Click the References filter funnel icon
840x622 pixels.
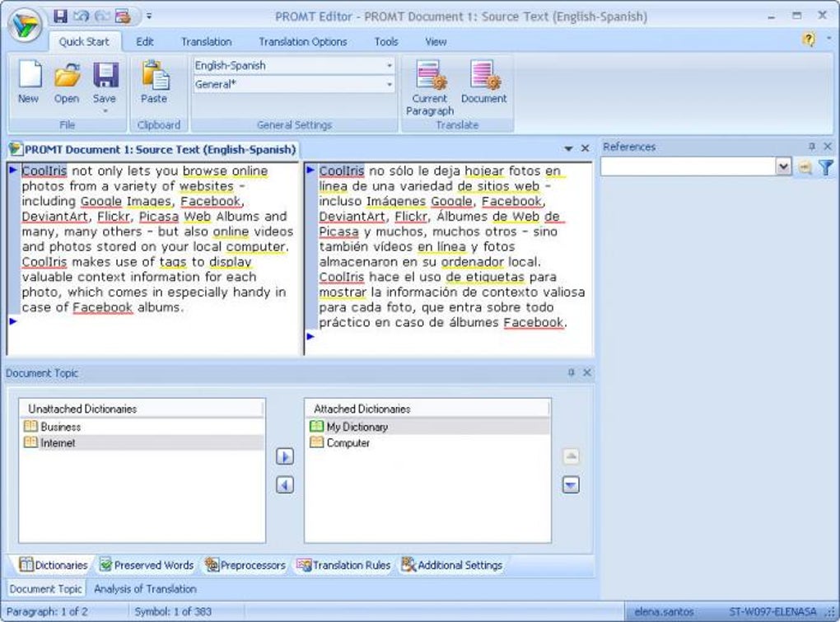[x=825, y=168]
